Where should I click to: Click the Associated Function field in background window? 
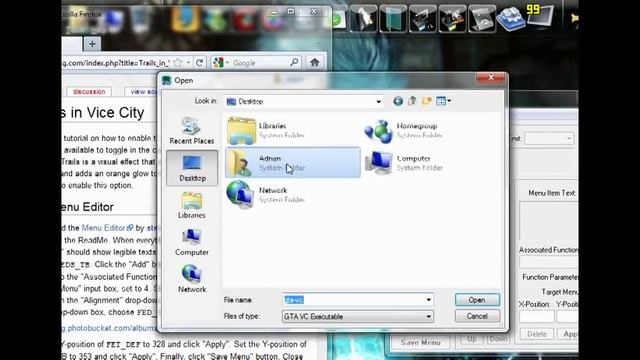pos(548,262)
